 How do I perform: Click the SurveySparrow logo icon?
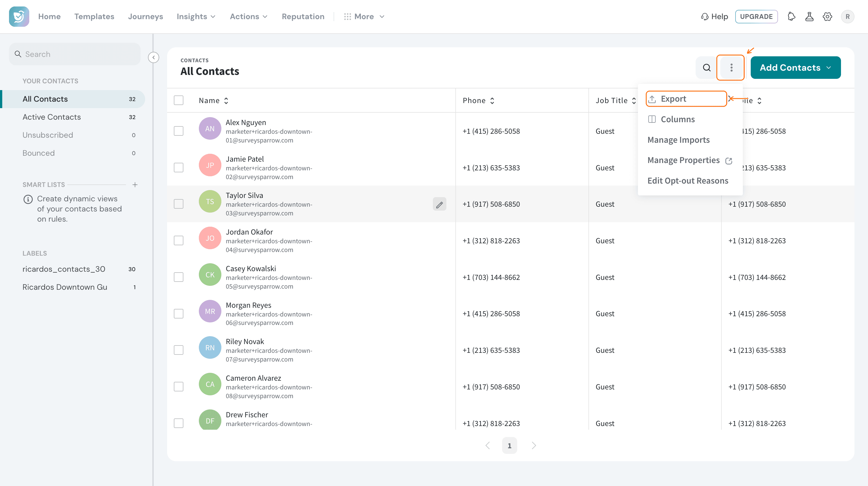click(x=19, y=17)
